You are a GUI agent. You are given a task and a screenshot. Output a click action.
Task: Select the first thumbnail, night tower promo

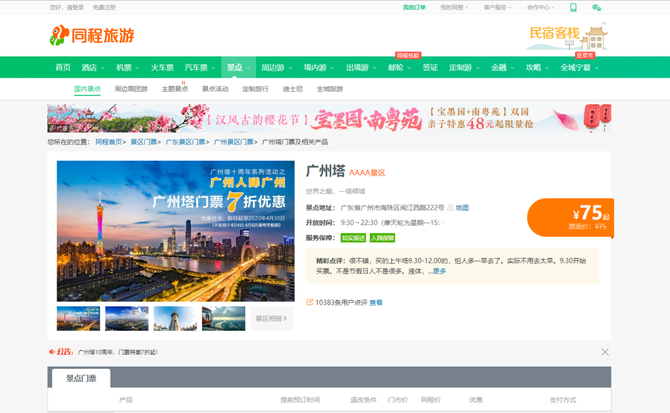(78, 319)
